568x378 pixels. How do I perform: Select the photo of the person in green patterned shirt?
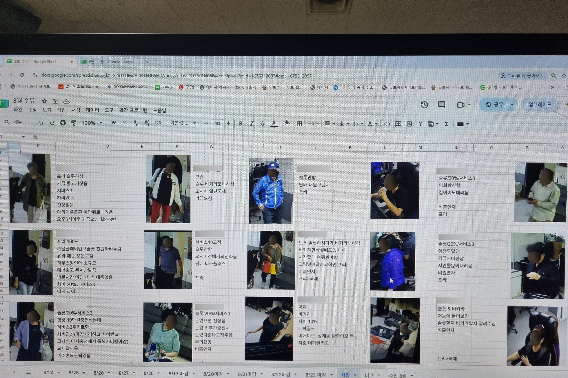tap(167, 332)
